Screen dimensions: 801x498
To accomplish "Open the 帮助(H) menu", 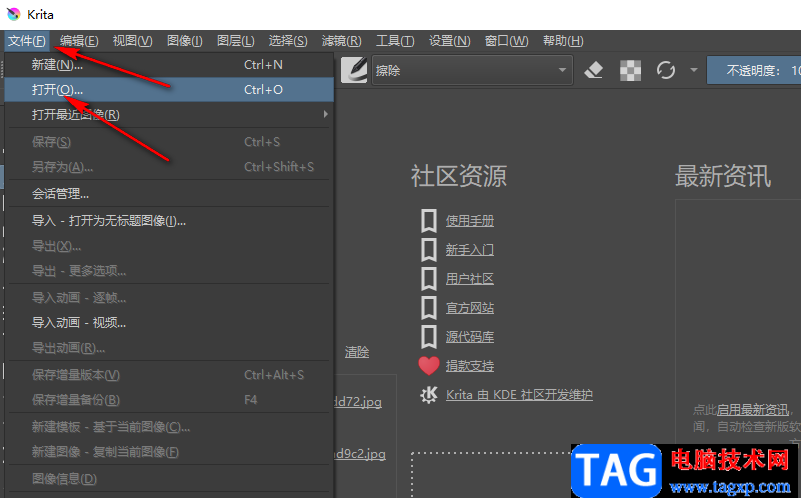I will point(563,41).
